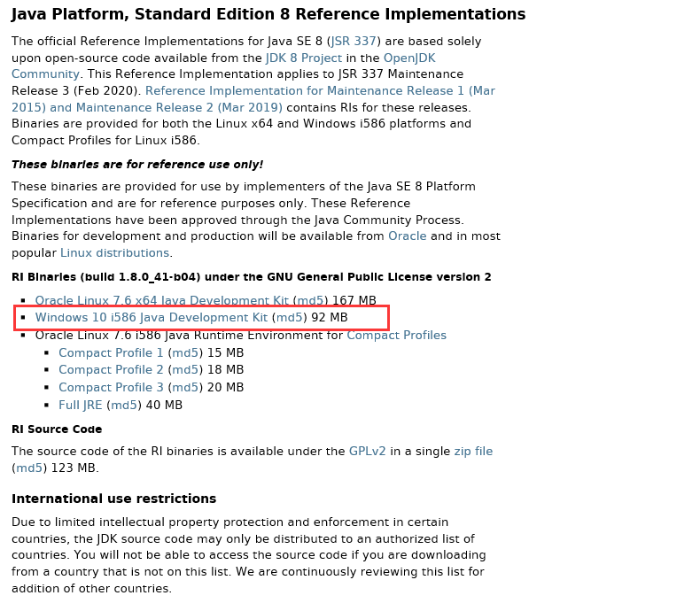Download Compact Profile 1
The width and height of the screenshot is (700, 611).
111,353
